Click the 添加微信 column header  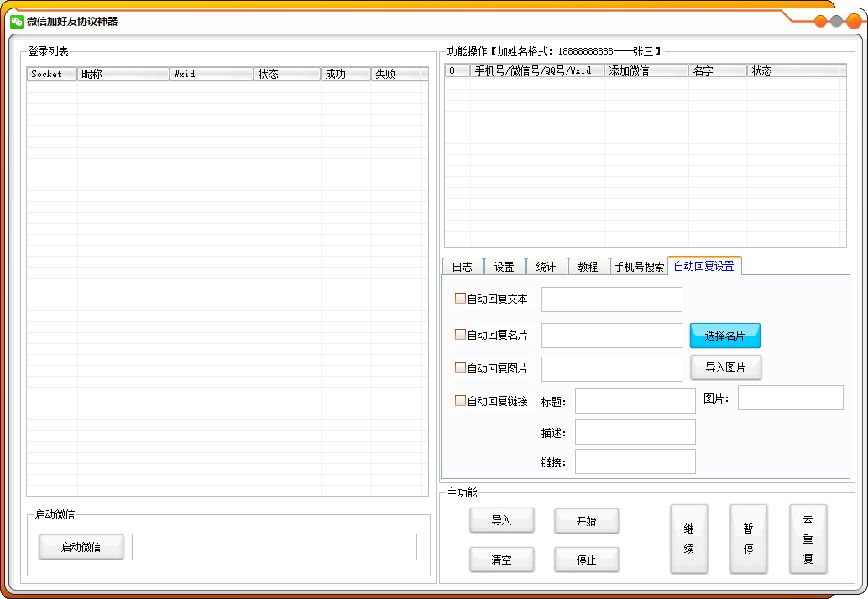coord(646,70)
